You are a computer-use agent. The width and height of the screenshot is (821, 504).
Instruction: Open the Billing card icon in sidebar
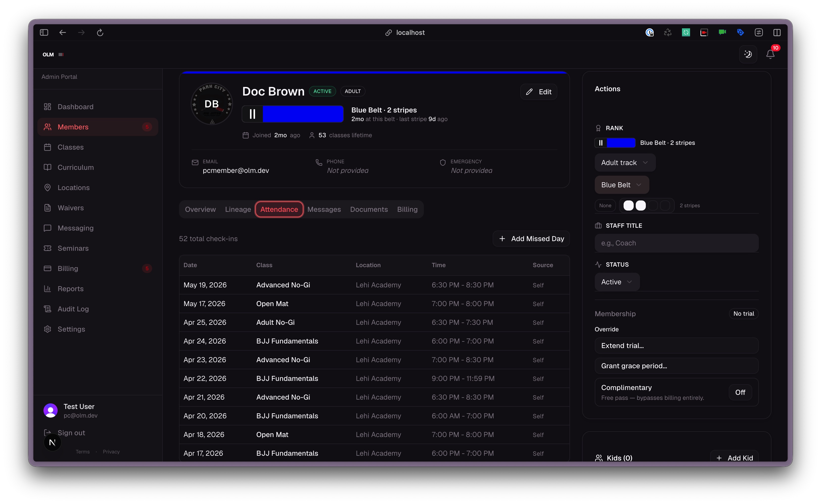[48, 268]
